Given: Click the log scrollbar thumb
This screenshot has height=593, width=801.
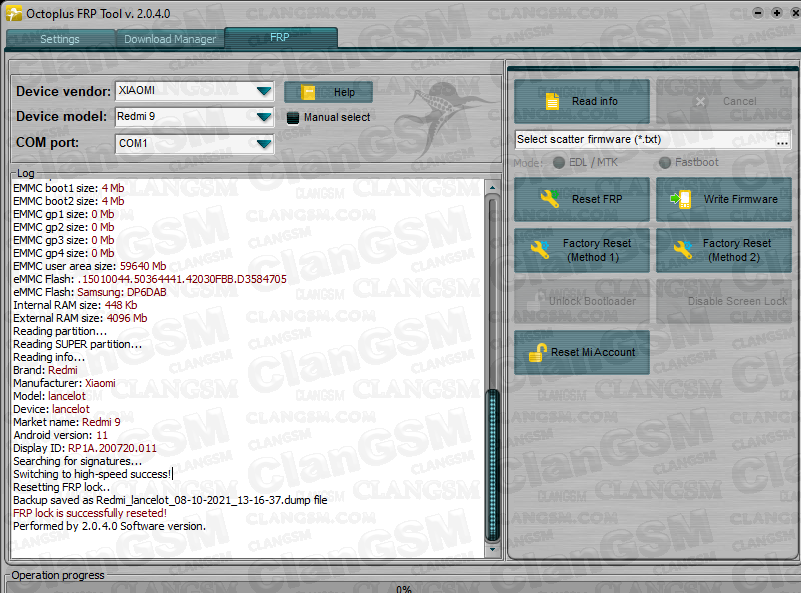Looking at the screenshot, I should pos(492,465).
